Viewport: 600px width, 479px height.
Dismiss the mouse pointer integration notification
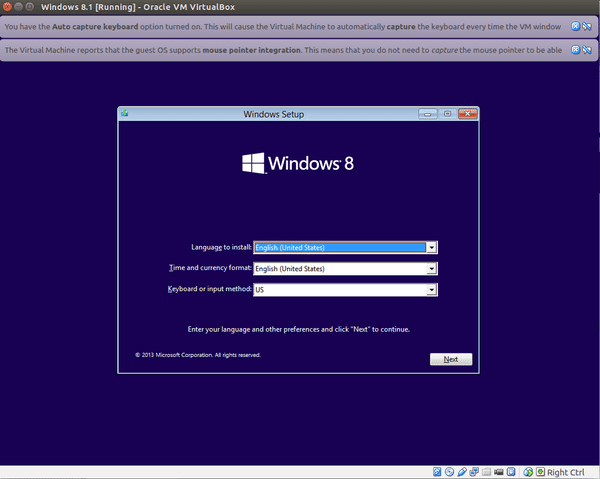[x=575, y=50]
